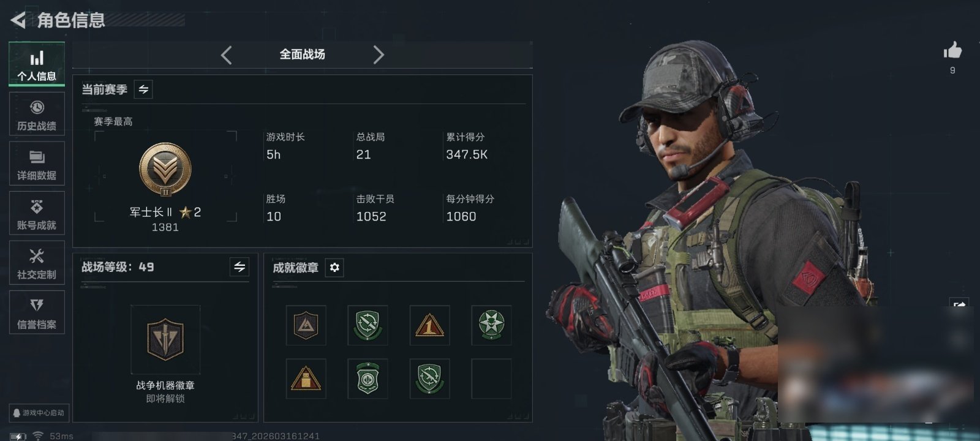
Task: Click the share arrow icon at right edge
Action: pyautogui.click(x=959, y=304)
